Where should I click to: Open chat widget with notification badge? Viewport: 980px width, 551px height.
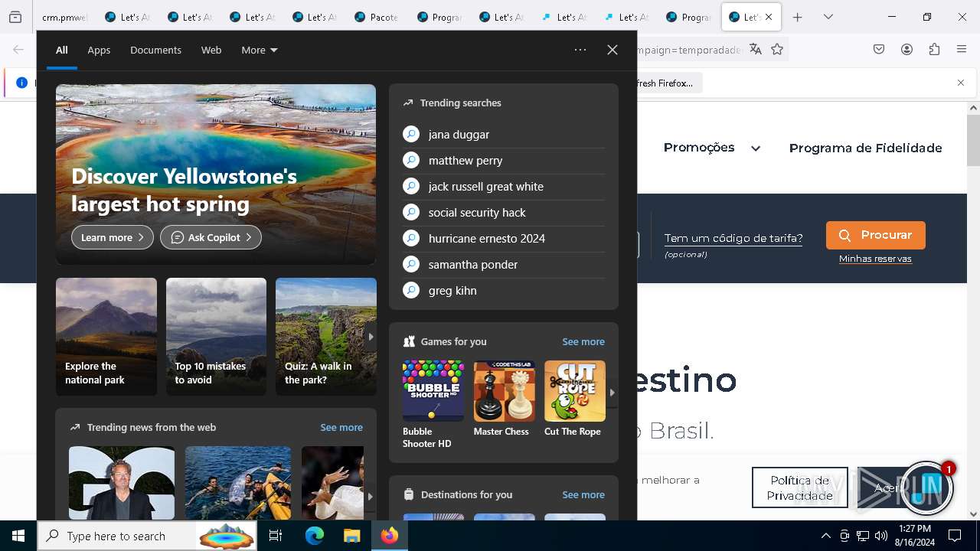[926, 489]
